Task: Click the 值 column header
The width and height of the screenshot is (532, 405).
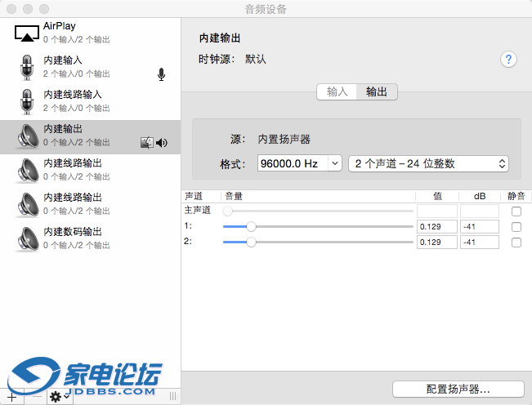Action: (x=438, y=196)
